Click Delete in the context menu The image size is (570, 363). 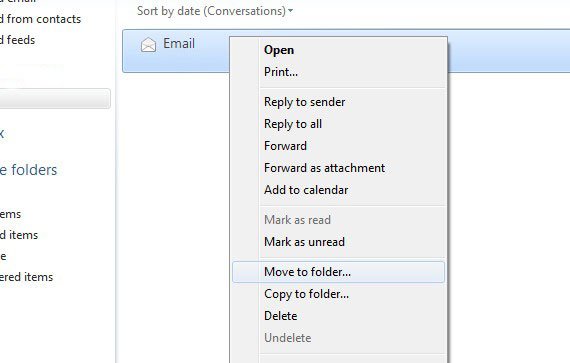280,316
